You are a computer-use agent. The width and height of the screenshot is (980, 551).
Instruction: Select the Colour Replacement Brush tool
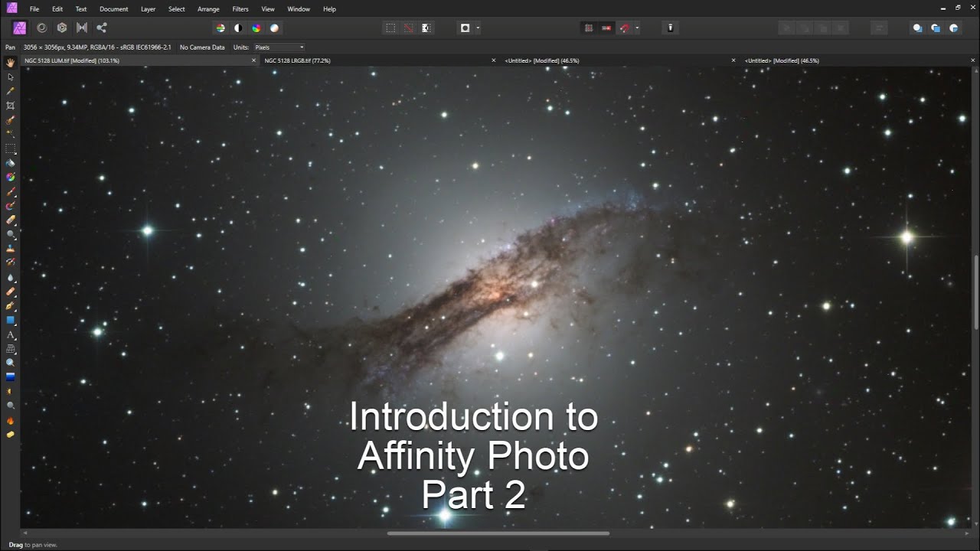click(x=11, y=206)
